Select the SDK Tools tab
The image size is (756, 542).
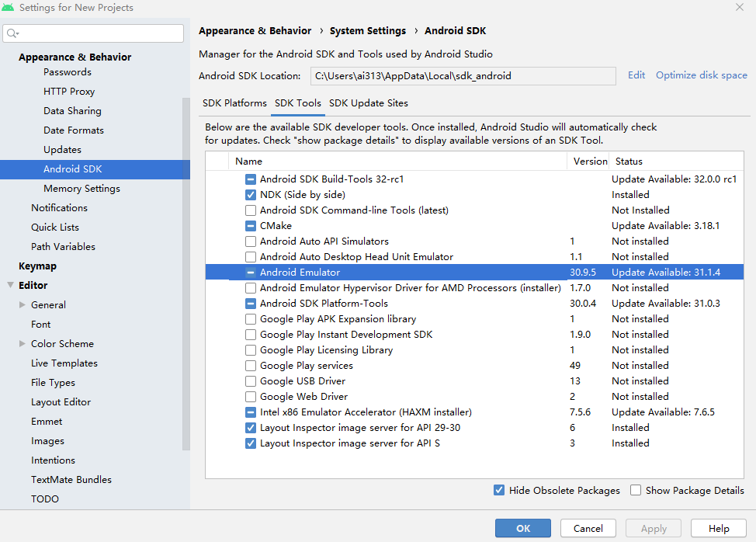tap(298, 103)
